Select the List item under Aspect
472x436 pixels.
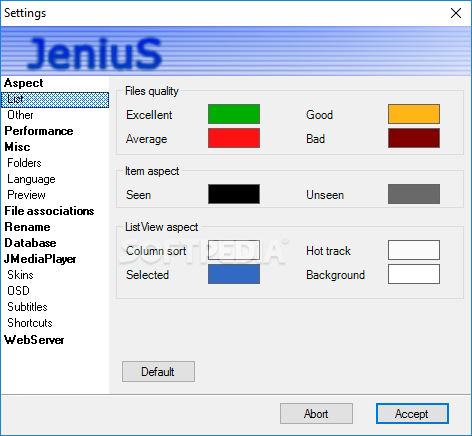[55, 100]
